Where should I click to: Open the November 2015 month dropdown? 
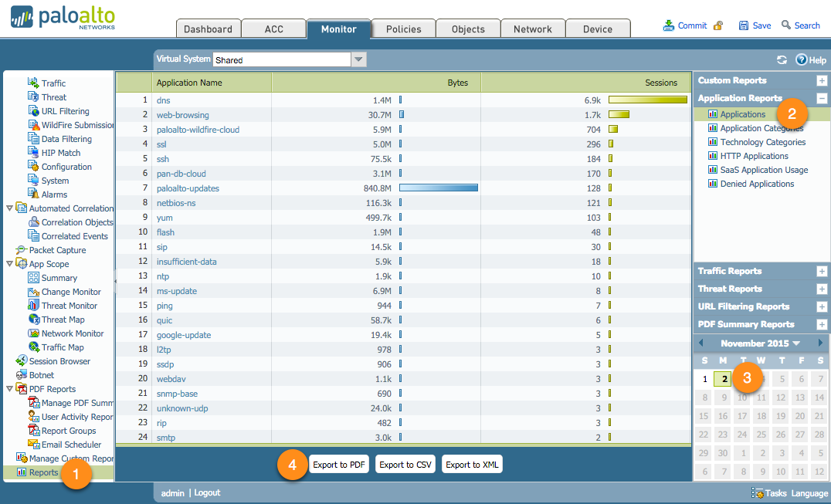(x=796, y=343)
